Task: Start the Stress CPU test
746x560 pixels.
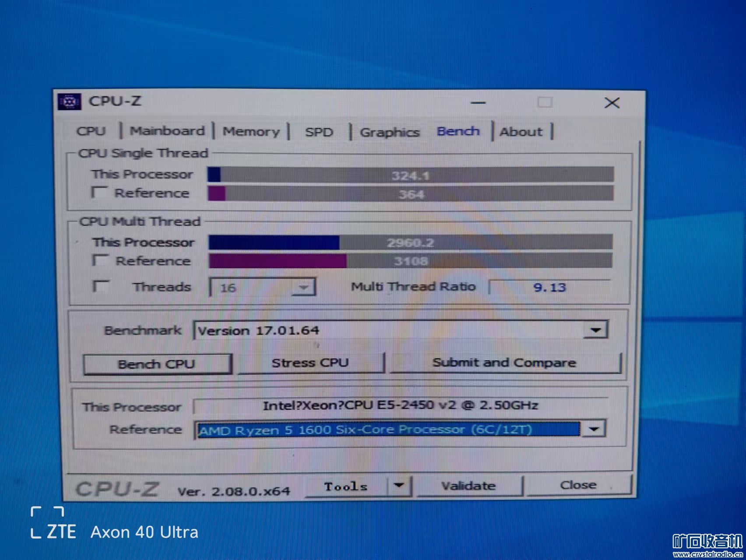Action: tap(310, 363)
